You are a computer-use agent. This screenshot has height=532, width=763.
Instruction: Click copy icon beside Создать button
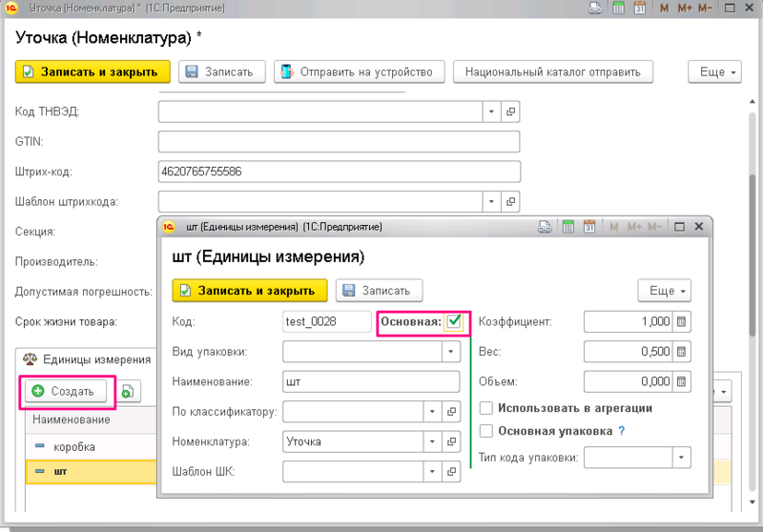click(127, 391)
